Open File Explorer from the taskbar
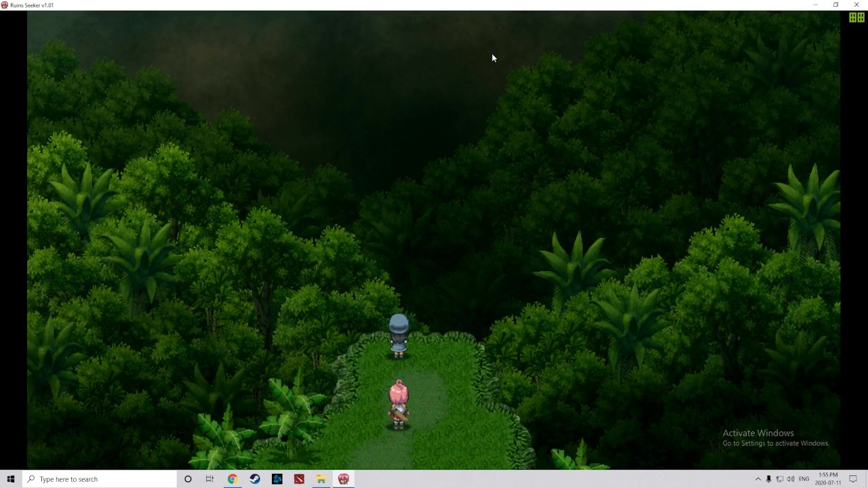868x488 pixels. [x=321, y=479]
